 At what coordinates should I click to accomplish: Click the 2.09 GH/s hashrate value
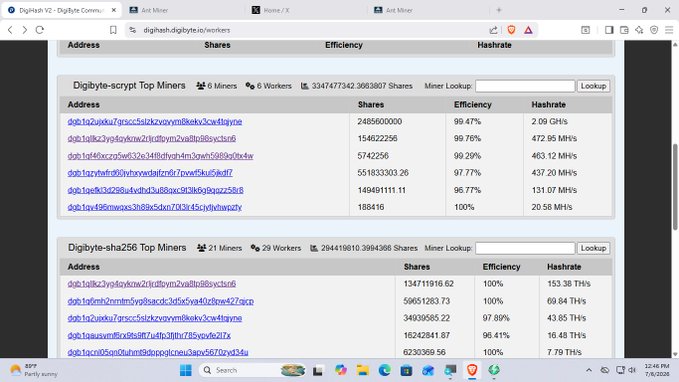pyautogui.click(x=550, y=122)
